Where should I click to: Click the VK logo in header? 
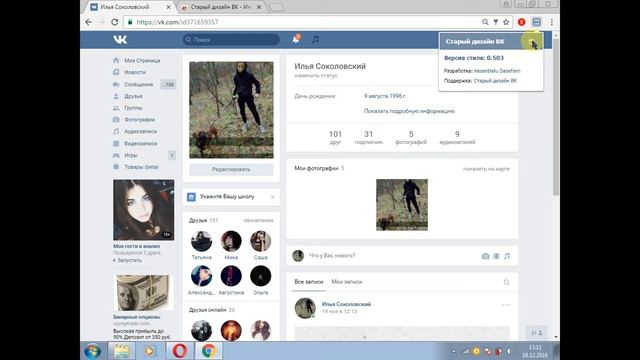tap(120, 40)
